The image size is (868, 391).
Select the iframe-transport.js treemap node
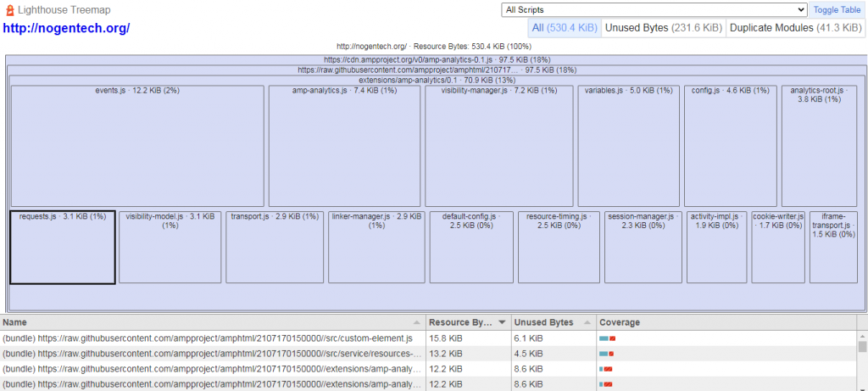pos(833,247)
